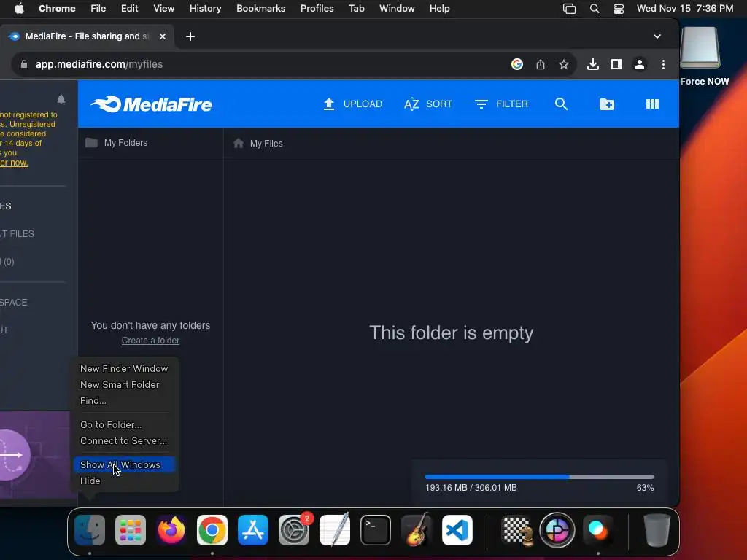Open Apple menu
747x560 pixels.
click(19, 9)
